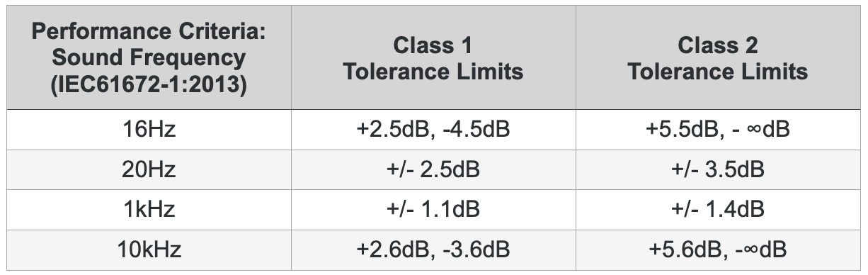The height and width of the screenshot is (275, 868).
Task: Select Class 2 +/- 3.5dB cell
Action: [718, 170]
